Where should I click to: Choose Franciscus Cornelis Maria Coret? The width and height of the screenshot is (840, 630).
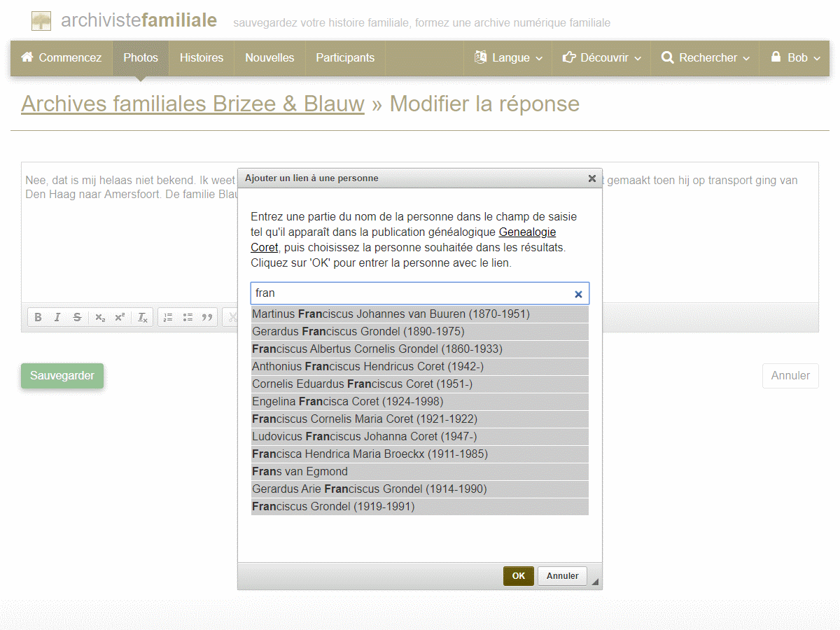point(420,419)
